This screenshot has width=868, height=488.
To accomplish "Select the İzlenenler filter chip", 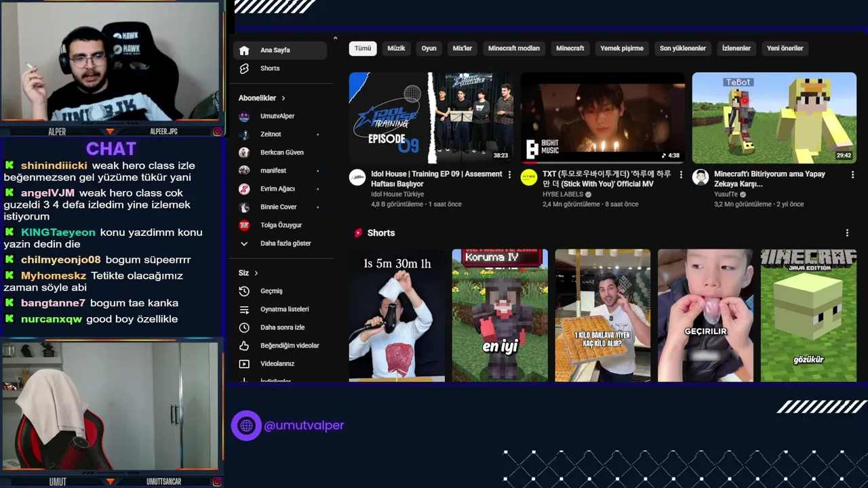I will point(736,48).
